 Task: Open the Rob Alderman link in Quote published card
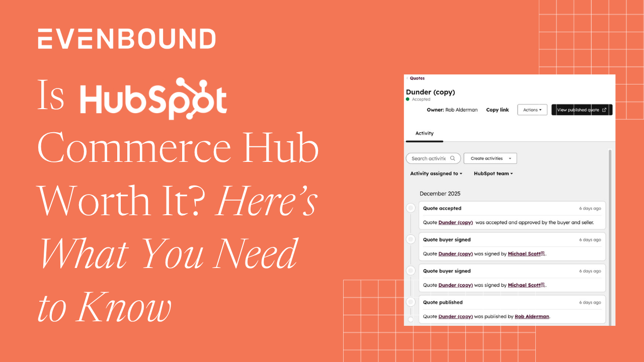532,317
